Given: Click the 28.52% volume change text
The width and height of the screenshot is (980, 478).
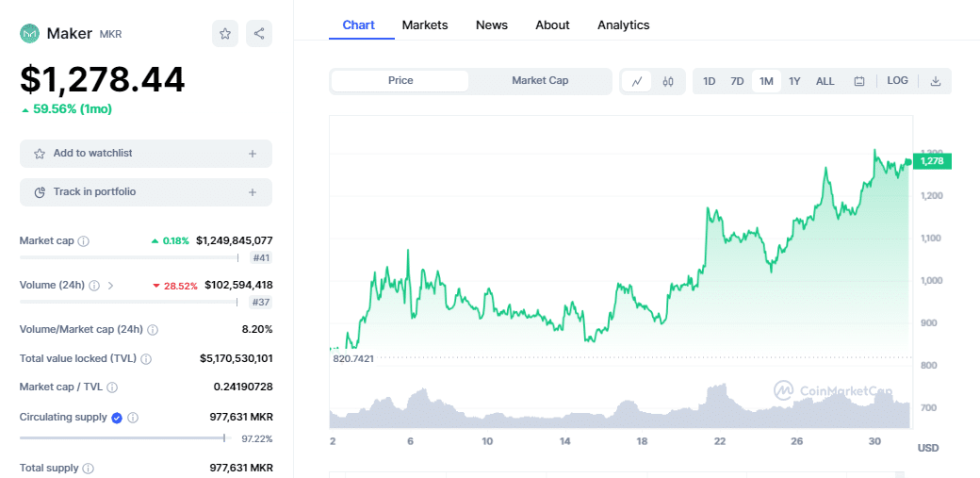Looking at the screenshot, I should pyautogui.click(x=181, y=286).
